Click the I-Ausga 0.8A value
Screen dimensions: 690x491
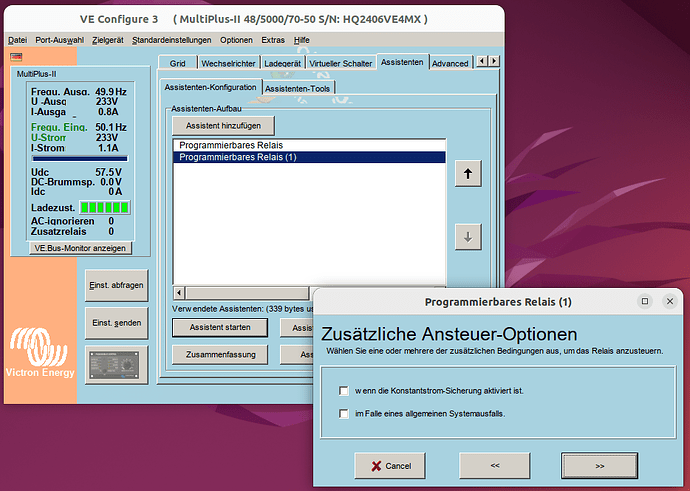(x=108, y=112)
